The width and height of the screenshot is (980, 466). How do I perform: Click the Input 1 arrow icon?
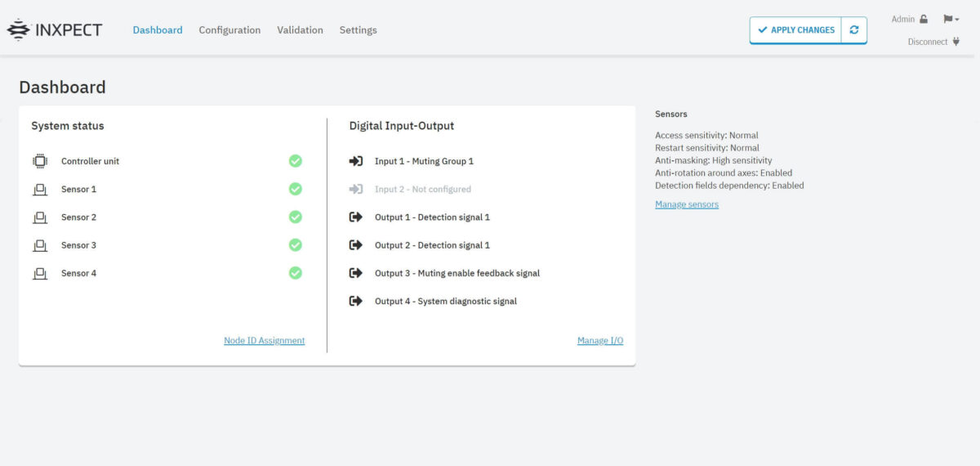tap(355, 161)
